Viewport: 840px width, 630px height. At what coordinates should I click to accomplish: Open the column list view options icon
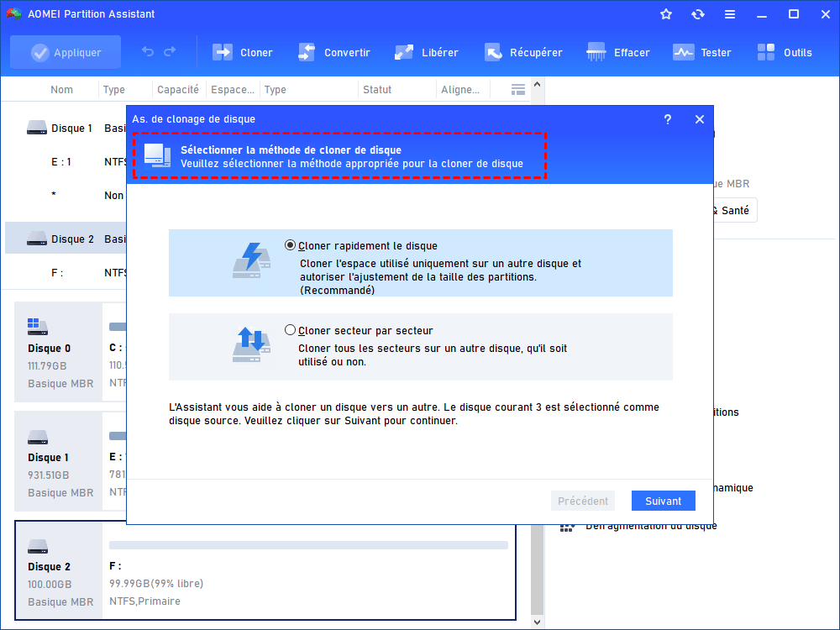[x=518, y=90]
